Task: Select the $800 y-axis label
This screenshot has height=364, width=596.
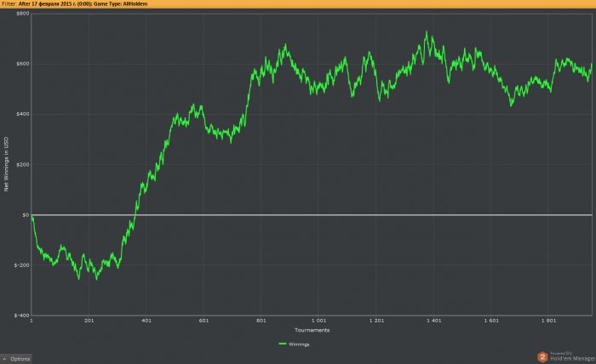Action: [x=22, y=14]
